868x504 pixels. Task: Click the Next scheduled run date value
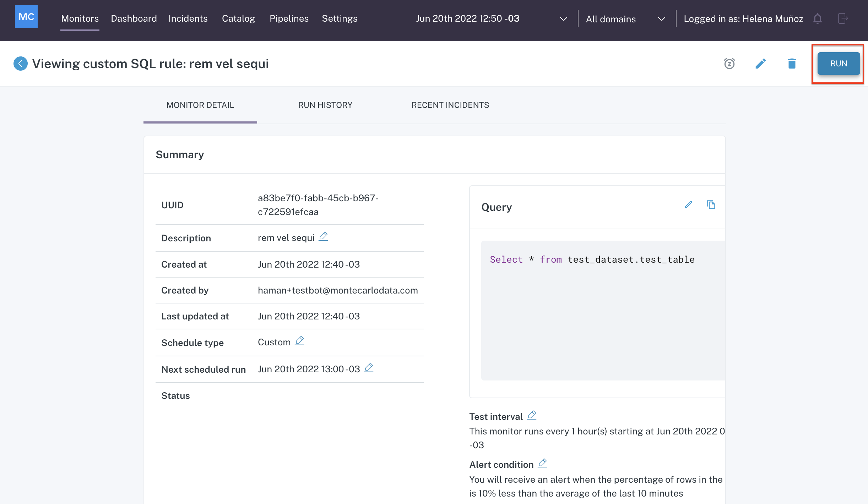[309, 369]
